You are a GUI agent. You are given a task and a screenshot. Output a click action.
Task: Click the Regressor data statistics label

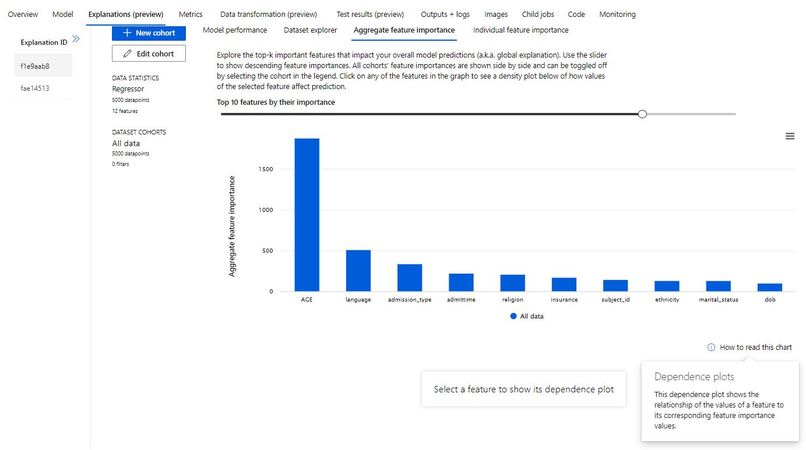[128, 89]
